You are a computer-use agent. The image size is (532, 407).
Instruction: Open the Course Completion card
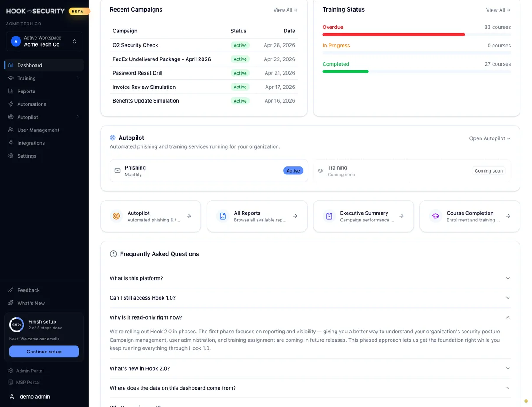470,216
